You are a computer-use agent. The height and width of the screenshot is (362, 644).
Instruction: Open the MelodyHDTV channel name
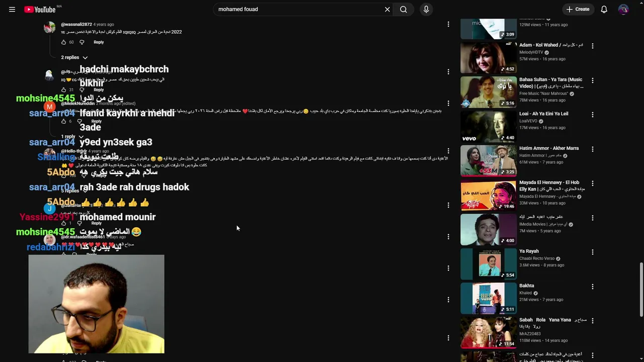[x=531, y=52]
